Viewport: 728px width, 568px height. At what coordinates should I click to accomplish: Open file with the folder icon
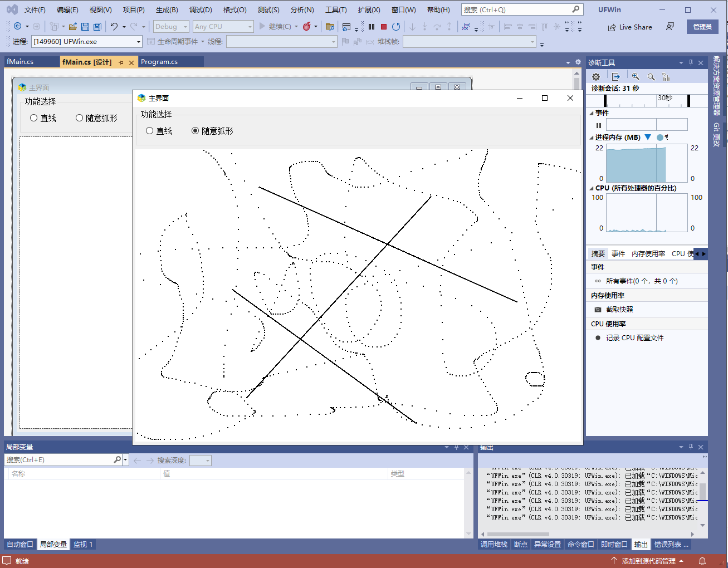(72, 26)
